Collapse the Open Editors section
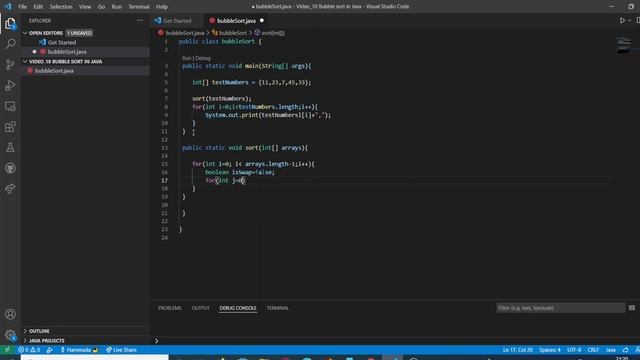The height and width of the screenshot is (360, 640). 45,33
